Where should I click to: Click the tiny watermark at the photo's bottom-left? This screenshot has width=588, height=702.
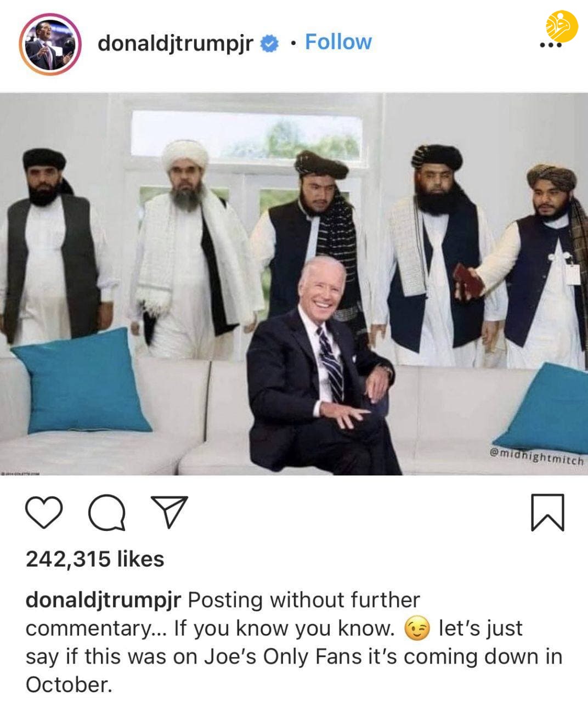20,472
